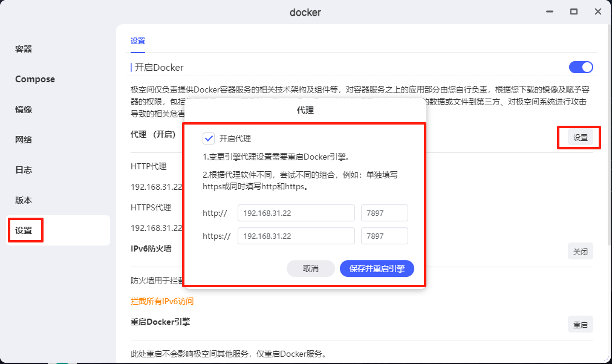The image size is (612, 364).
Task: Uncheck the 开启代理 checkbox
Action: click(209, 138)
